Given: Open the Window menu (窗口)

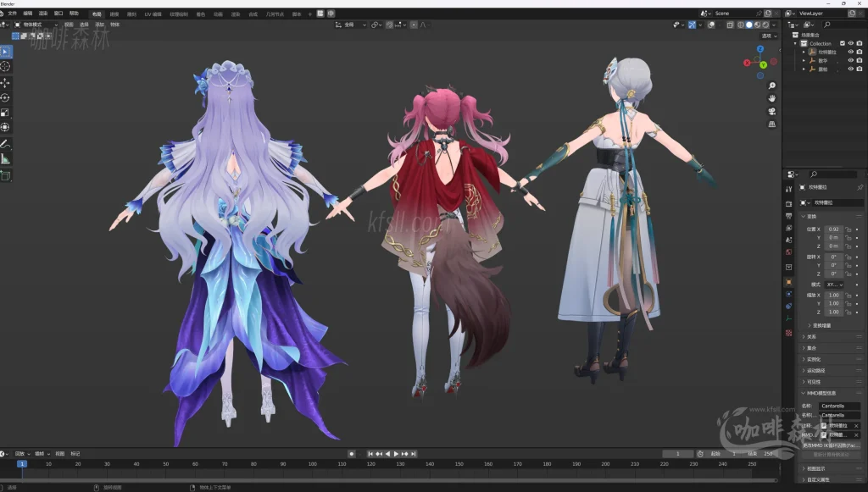Looking at the screenshot, I should [58, 14].
